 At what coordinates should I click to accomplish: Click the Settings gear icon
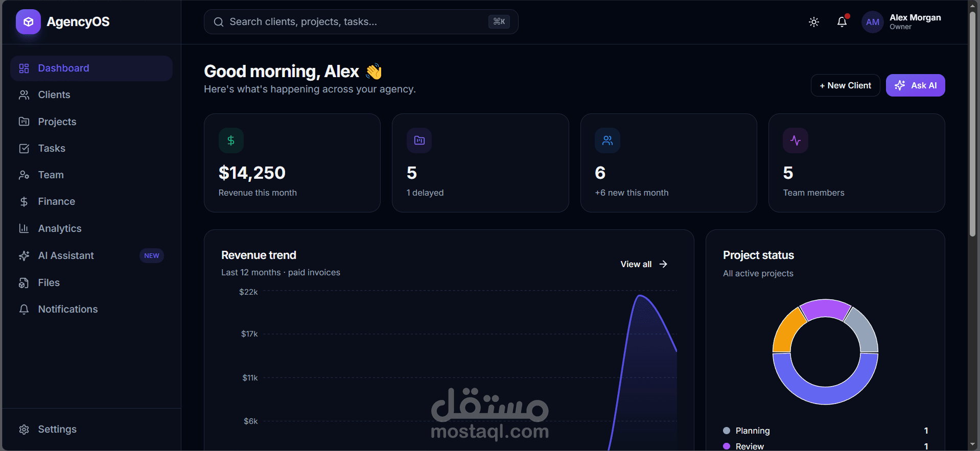24,430
